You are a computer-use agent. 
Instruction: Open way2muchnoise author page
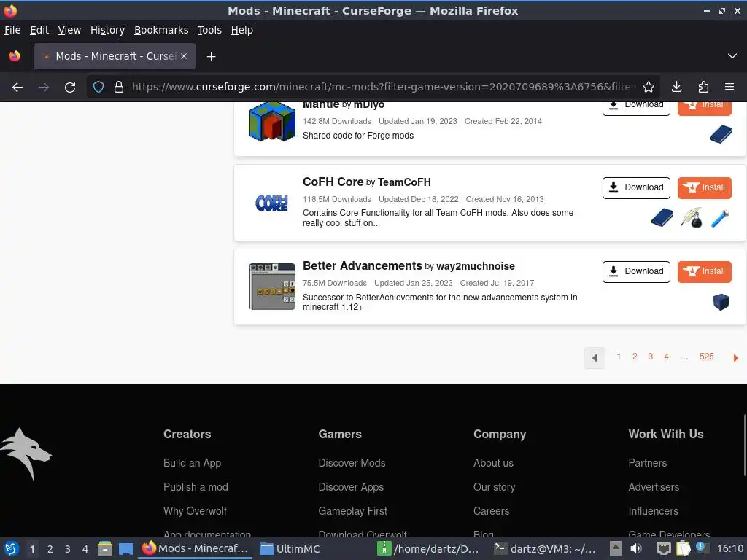tap(476, 266)
